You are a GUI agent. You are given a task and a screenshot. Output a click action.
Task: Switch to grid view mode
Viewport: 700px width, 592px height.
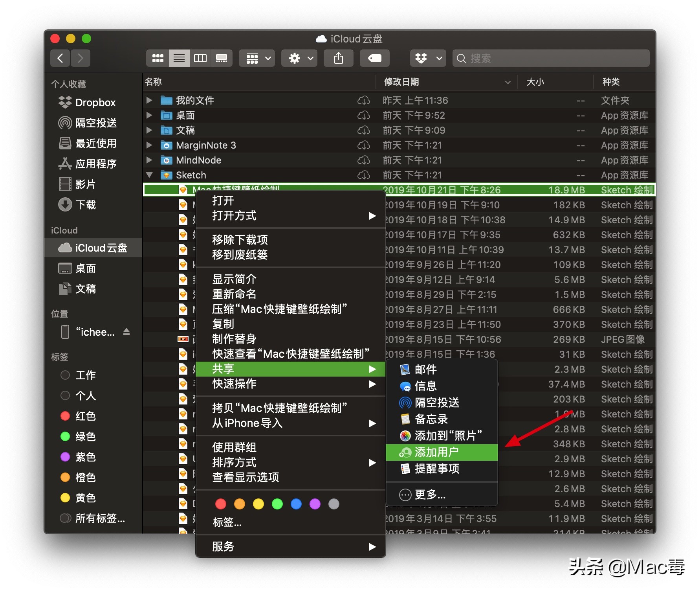[158, 58]
